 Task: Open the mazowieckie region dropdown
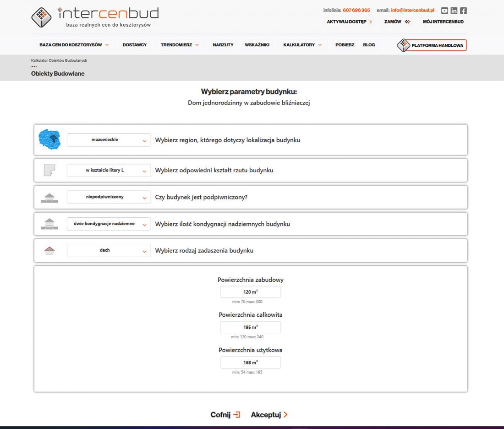[109, 140]
